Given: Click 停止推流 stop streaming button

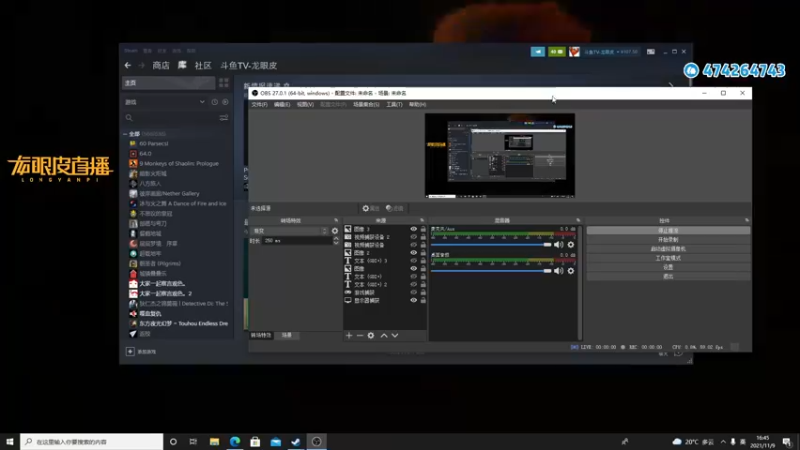Looking at the screenshot, I should [668, 231].
